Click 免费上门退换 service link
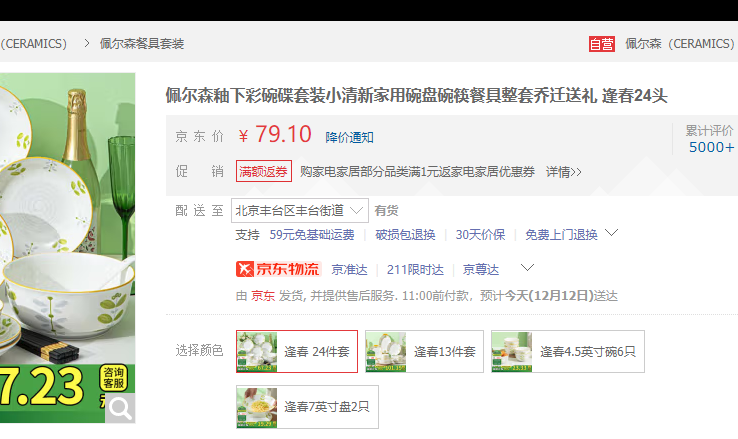Screen dimensions: 738x439 (561, 234)
